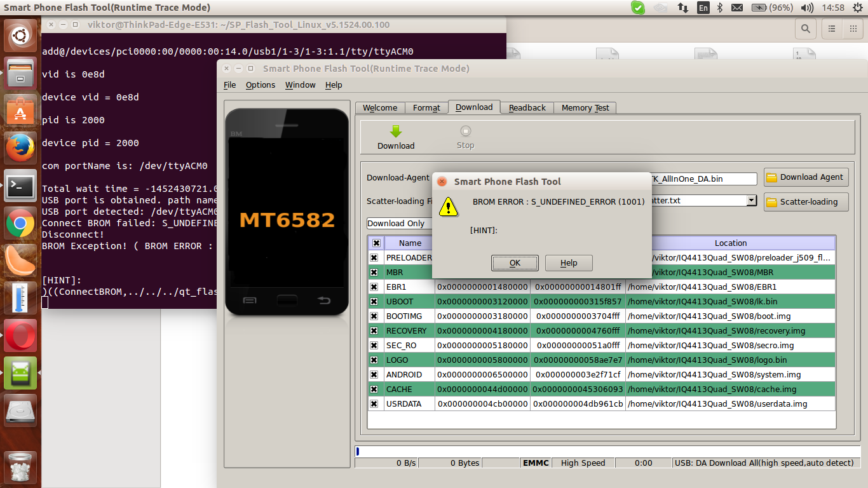The height and width of the screenshot is (488, 868).
Task: Click the Files search magnifier icon
Action: 806,29
